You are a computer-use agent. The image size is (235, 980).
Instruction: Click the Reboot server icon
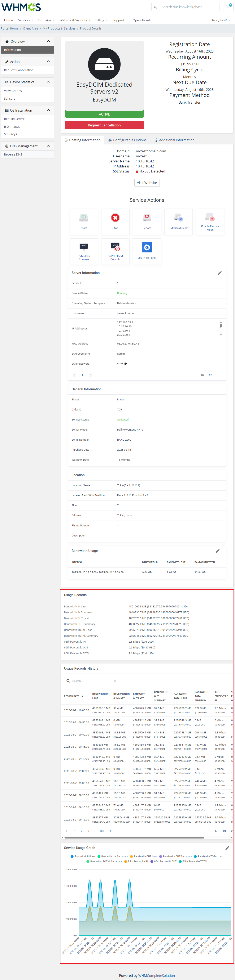pyautogui.click(x=147, y=218)
